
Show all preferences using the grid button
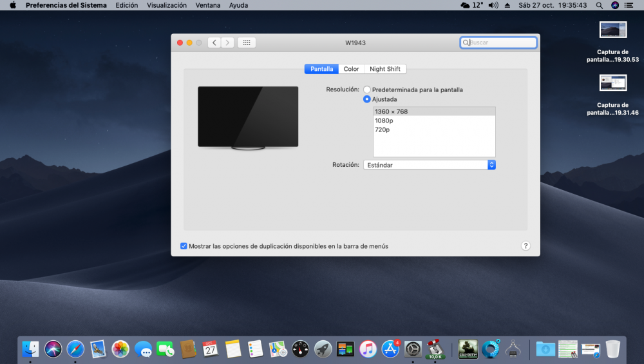coord(247,43)
